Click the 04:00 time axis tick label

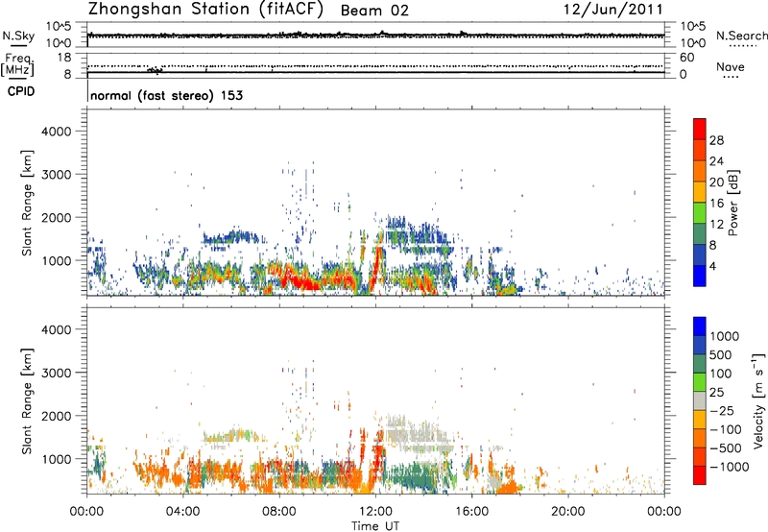coord(183,512)
